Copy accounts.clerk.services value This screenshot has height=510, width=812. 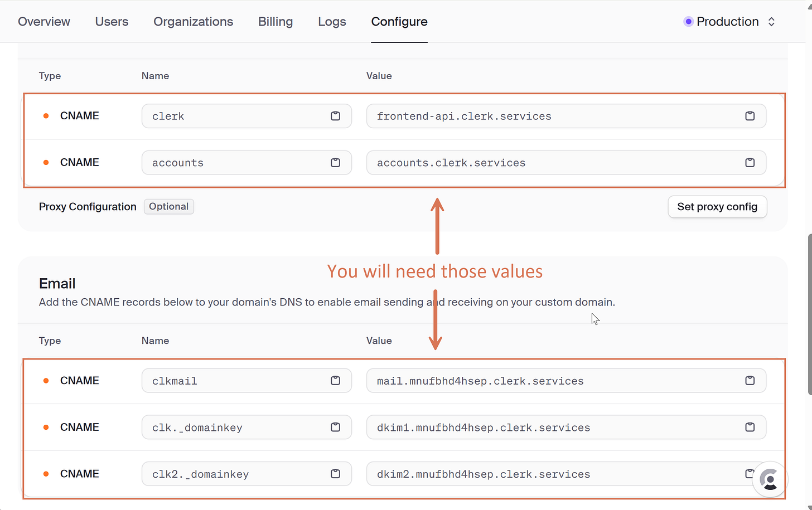click(x=750, y=163)
